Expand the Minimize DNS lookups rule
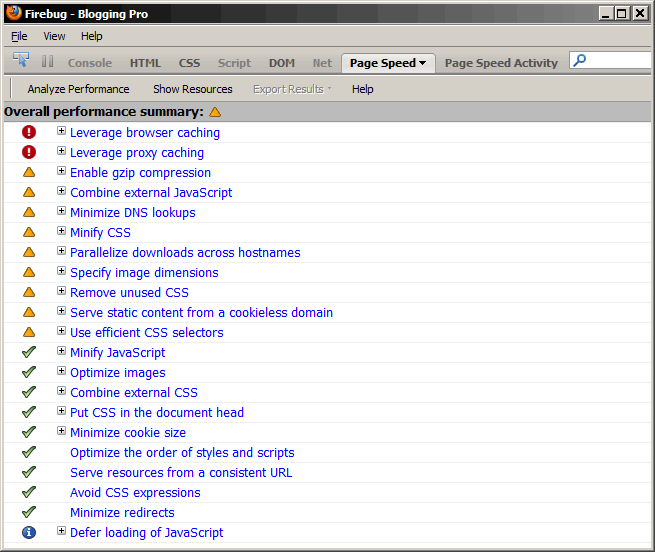The height and width of the screenshot is (552, 655). click(x=61, y=211)
